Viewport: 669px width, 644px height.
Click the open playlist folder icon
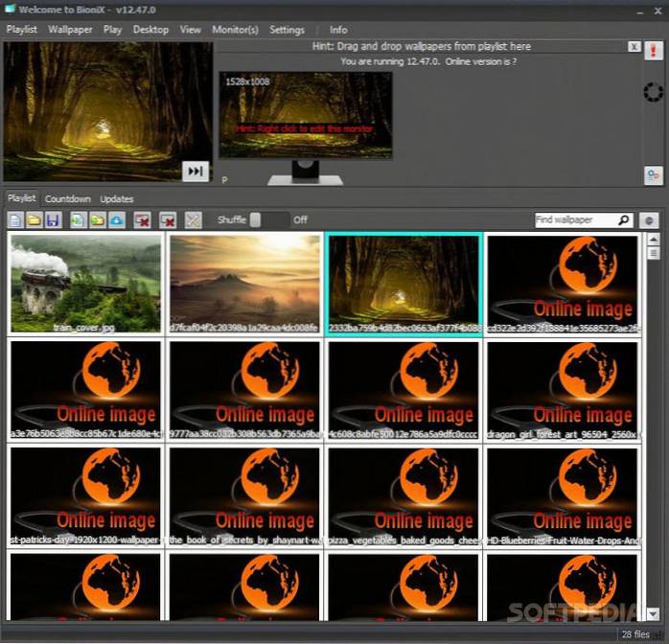34,220
